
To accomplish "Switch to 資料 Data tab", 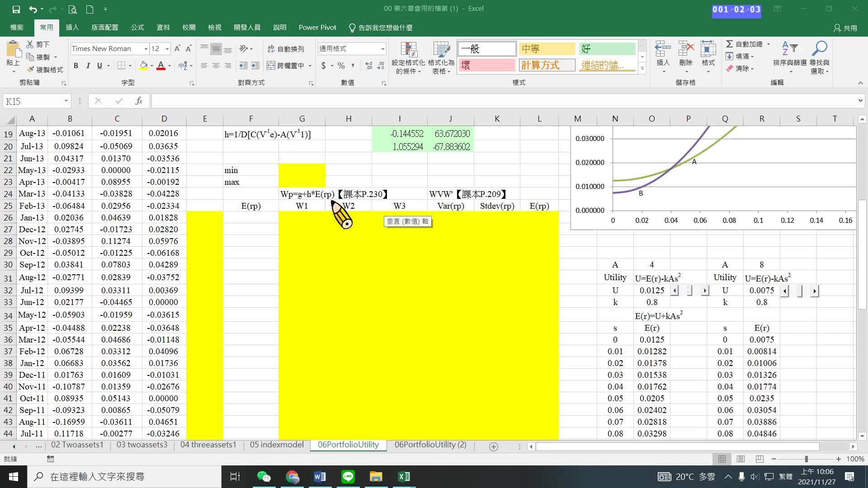I will click(x=163, y=28).
